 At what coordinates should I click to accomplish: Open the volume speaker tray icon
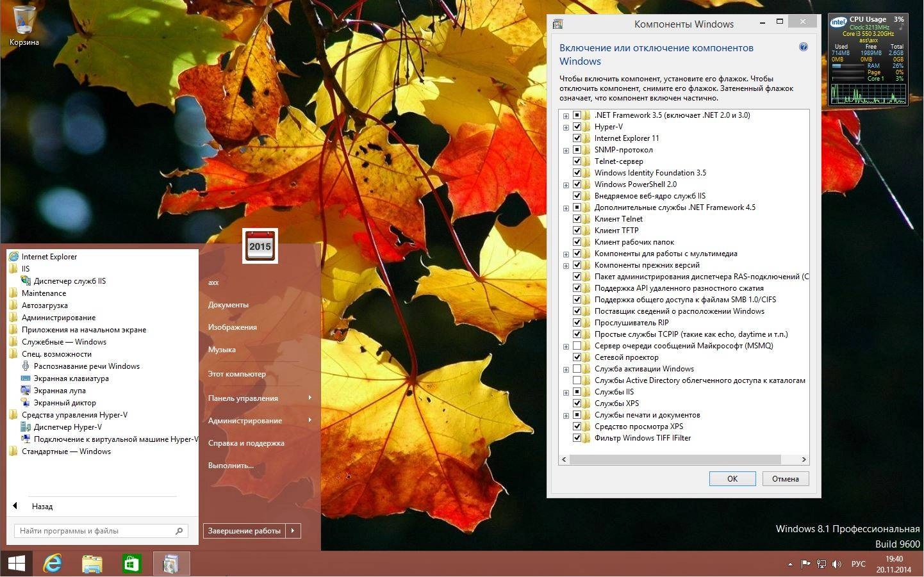coord(837,564)
